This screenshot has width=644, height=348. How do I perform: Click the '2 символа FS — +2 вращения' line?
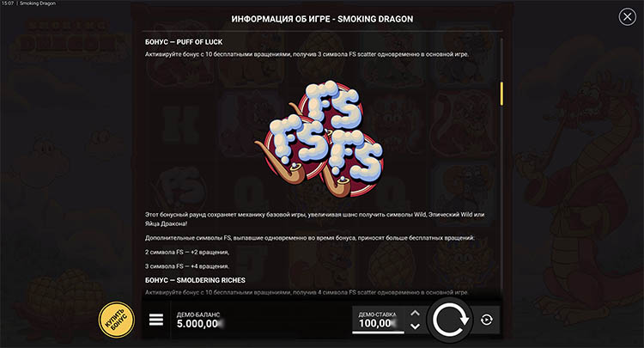tap(187, 253)
